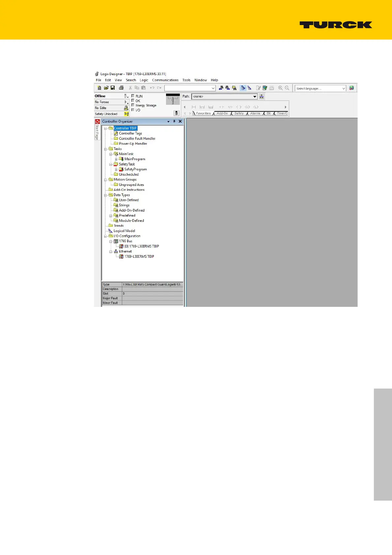Open the Path dropdown showing <none>
392x555 pixels.
coord(255,97)
